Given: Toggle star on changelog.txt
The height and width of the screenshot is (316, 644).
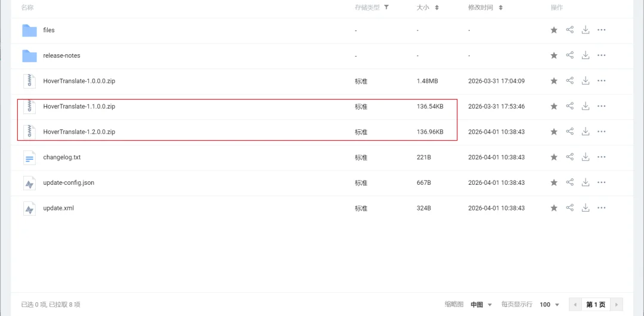Looking at the screenshot, I should click(x=553, y=157).
